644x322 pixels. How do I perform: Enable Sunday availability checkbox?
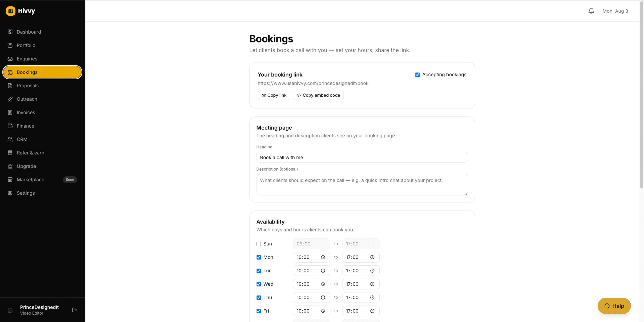coord(259,244)
